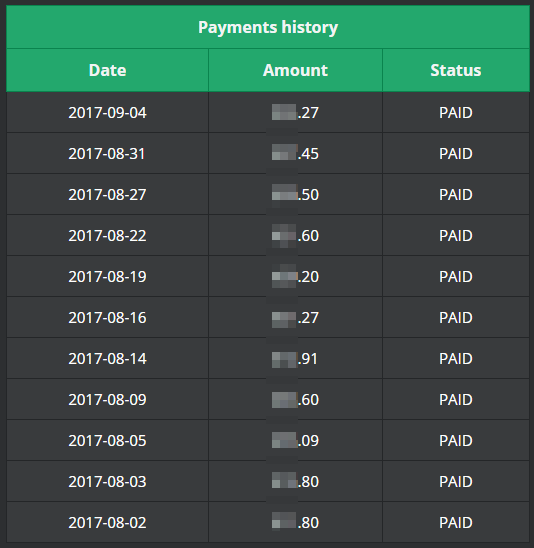Image resolution: width=534 pixels, height=548 pixels.
Task: Click the Payments history table title
Action: [268, 28]
